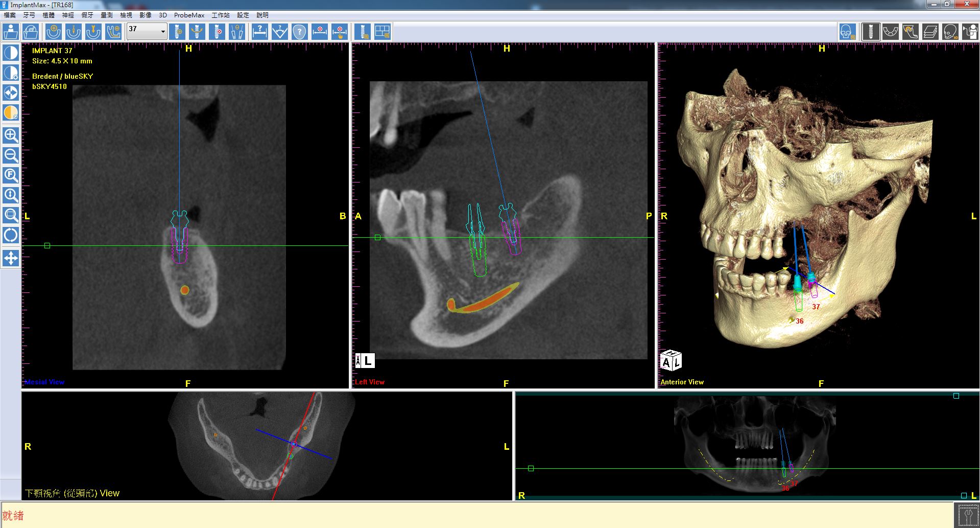Viewport: 980px width, 528px height.
Task: Open the 說明 menu
Action: 262,15
